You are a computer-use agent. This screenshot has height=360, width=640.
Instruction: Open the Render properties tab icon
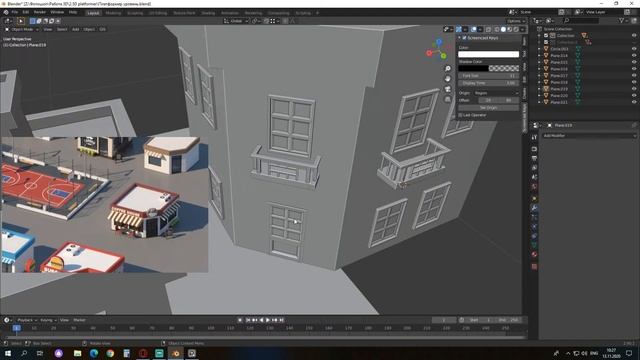(x=534, y=149)
